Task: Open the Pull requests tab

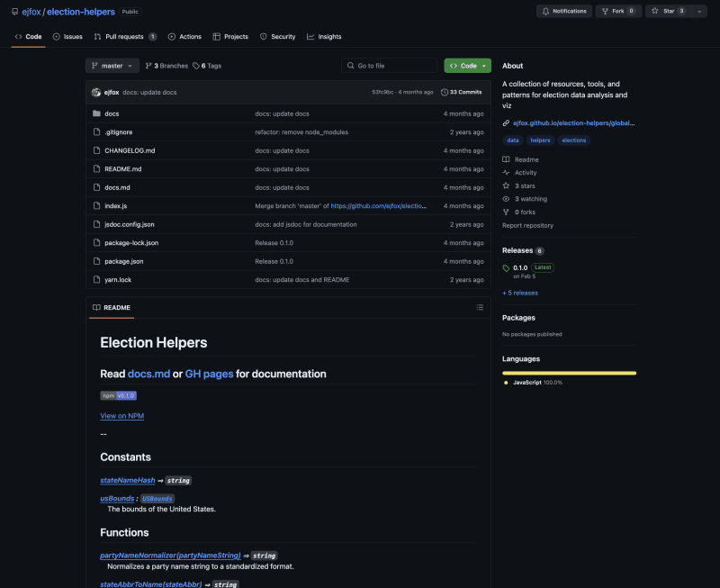Action: [x=125, y=37]
